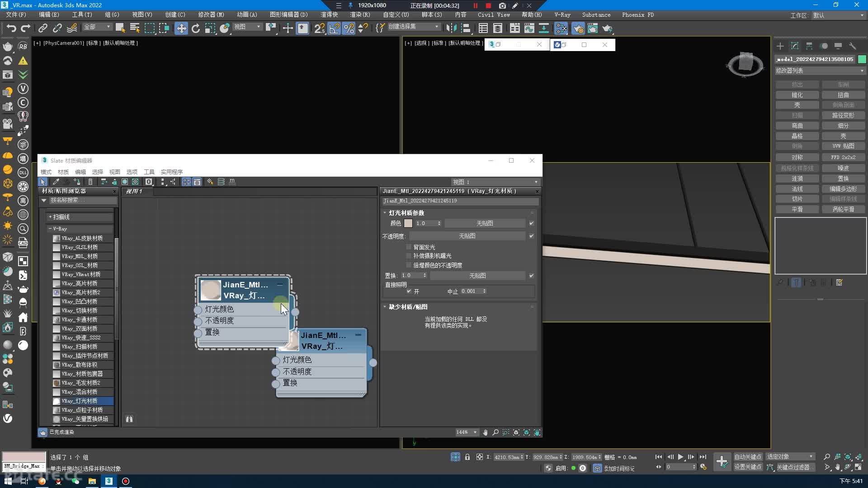This screenshot has width=868, height=488.
Task: Toggle the selection lock padlock icon
Action: (x=467, y=457)
